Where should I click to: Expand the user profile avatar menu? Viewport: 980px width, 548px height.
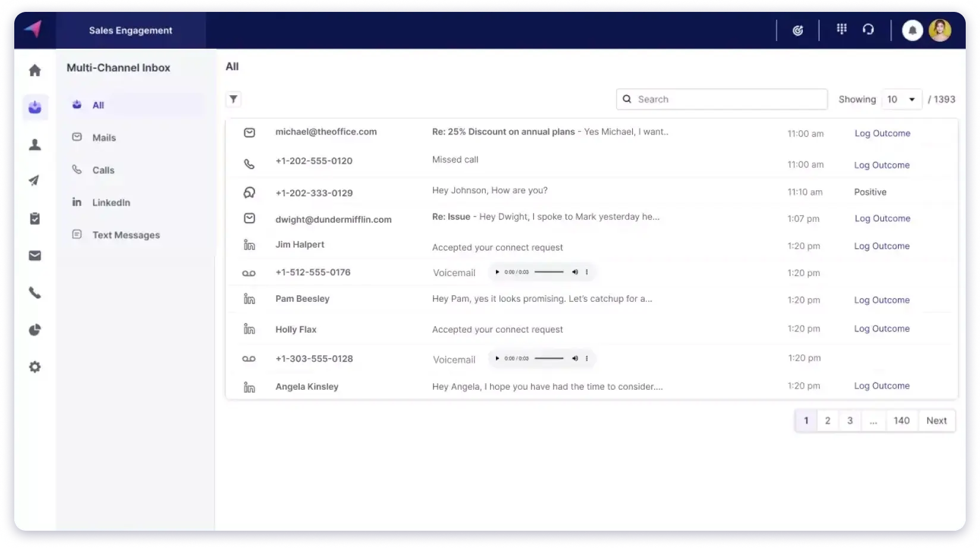click(940, 30)
